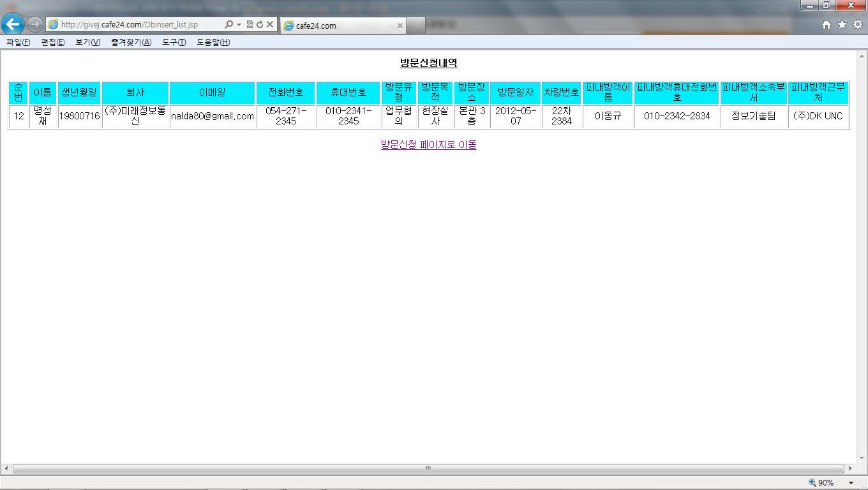Click the 피내방객소속부서 column header
The image size is (868, 490).
pyautogui.click(x=754, y=93)
